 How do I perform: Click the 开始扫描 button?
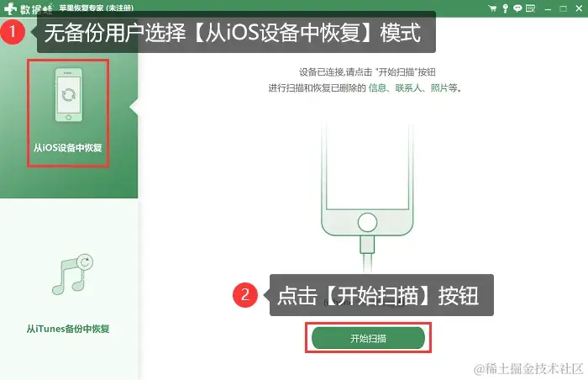click(368, 338)
